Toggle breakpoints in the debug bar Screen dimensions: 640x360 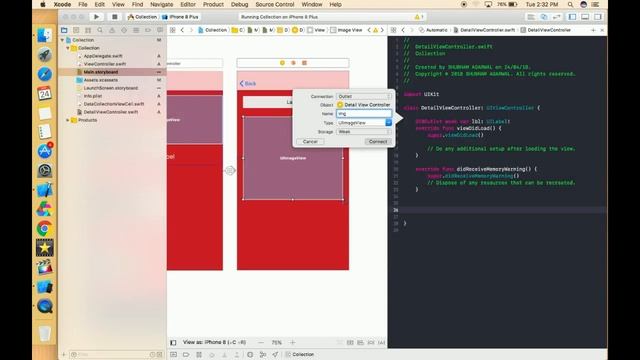click(x=186, y=354)
